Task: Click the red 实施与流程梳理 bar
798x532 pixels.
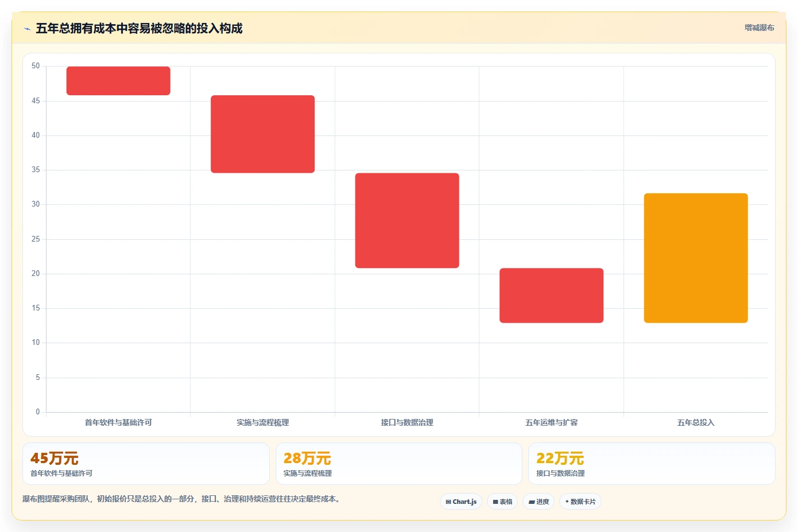Action: (263, 134)
